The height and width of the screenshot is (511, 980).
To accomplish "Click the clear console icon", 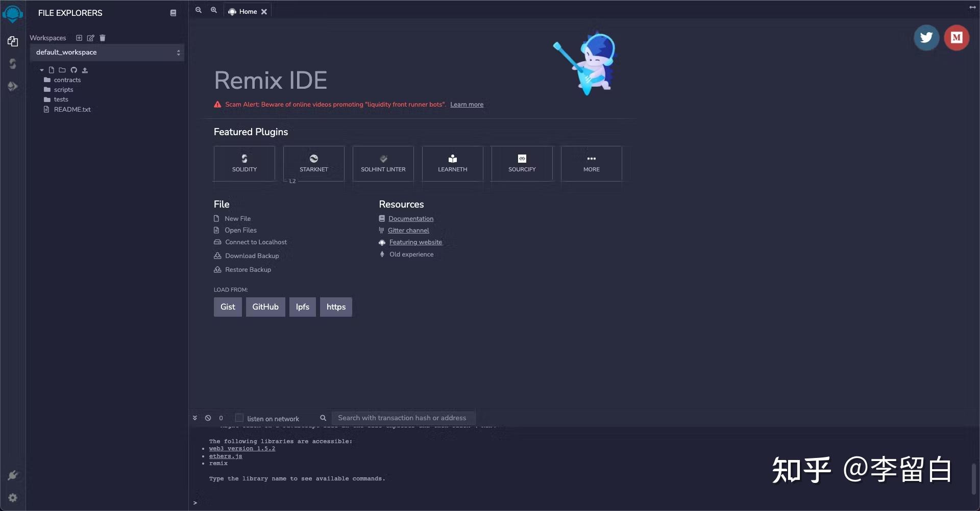I will point(208,418).
